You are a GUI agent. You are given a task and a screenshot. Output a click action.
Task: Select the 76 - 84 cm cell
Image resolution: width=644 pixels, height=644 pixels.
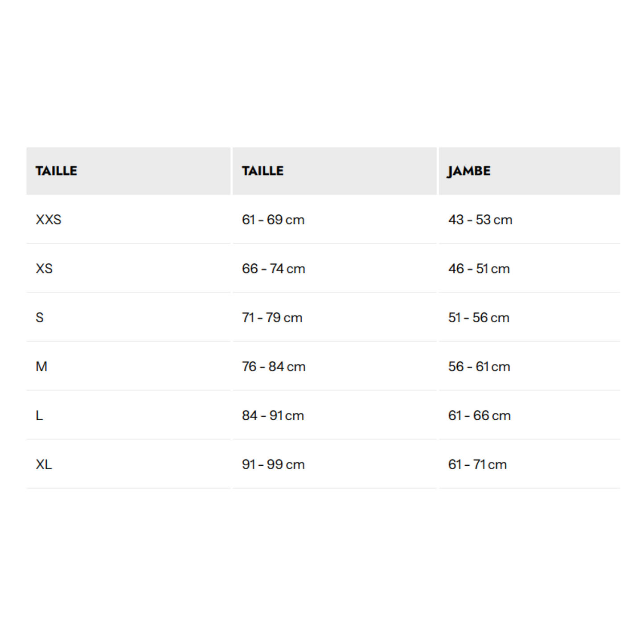point(274,367)
